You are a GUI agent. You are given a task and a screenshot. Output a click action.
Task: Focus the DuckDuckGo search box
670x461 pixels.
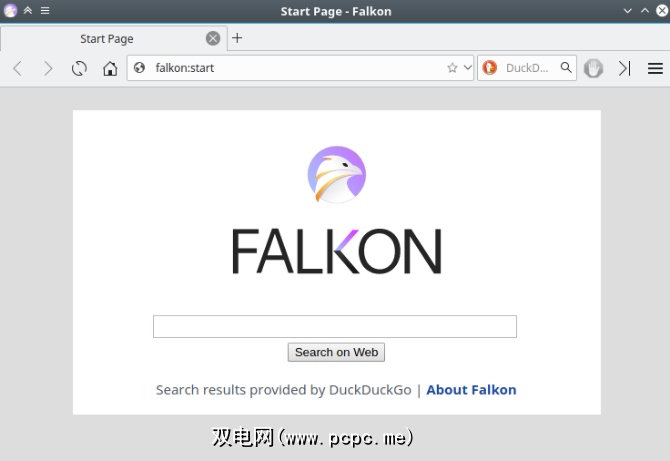point(528,68)
